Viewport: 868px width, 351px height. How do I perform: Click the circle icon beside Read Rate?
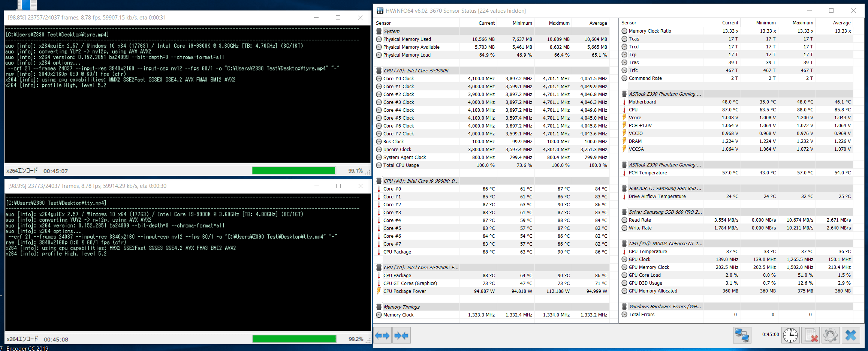tap(624, 220)
